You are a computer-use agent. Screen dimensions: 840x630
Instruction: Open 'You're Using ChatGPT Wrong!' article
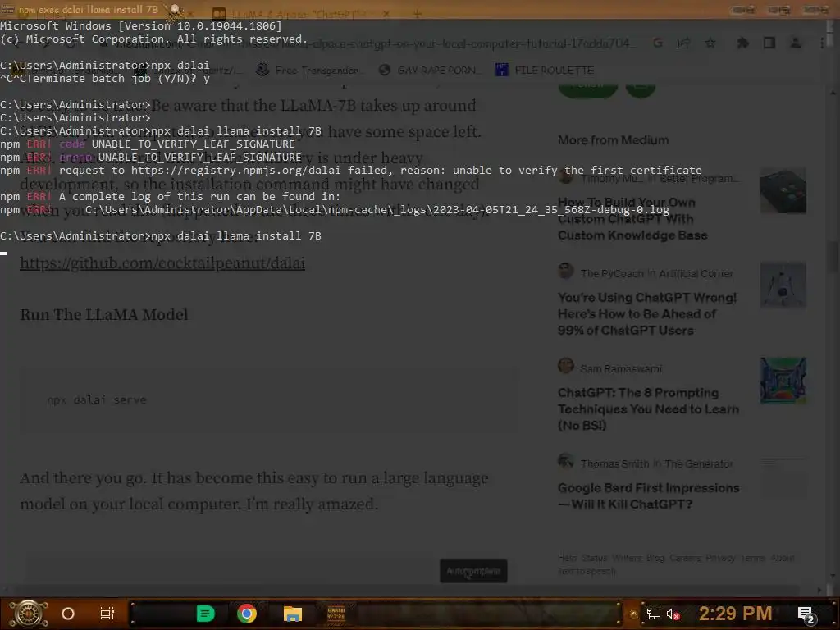click(x=647, y=314)
